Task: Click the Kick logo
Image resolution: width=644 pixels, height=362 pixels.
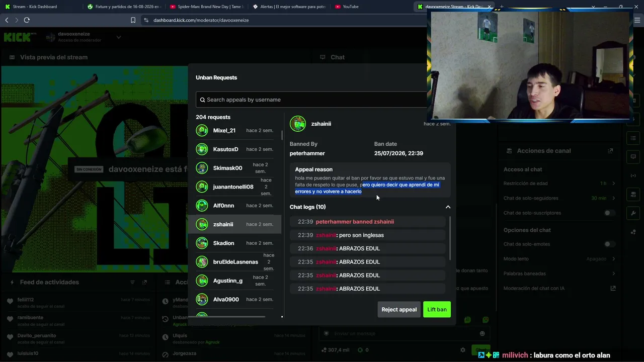Action: pyautogui.click(x=20, y=37)
